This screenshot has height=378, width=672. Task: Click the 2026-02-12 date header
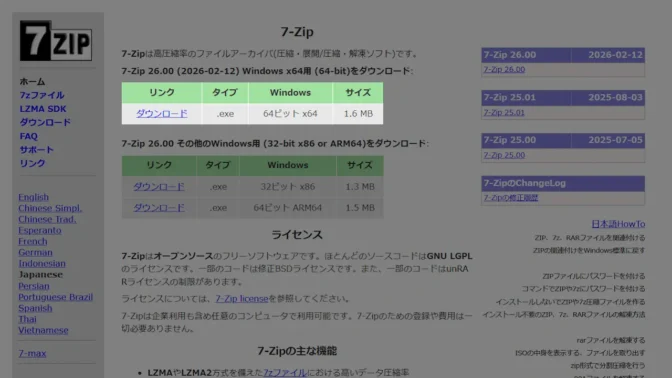click(x=615, y=55)
